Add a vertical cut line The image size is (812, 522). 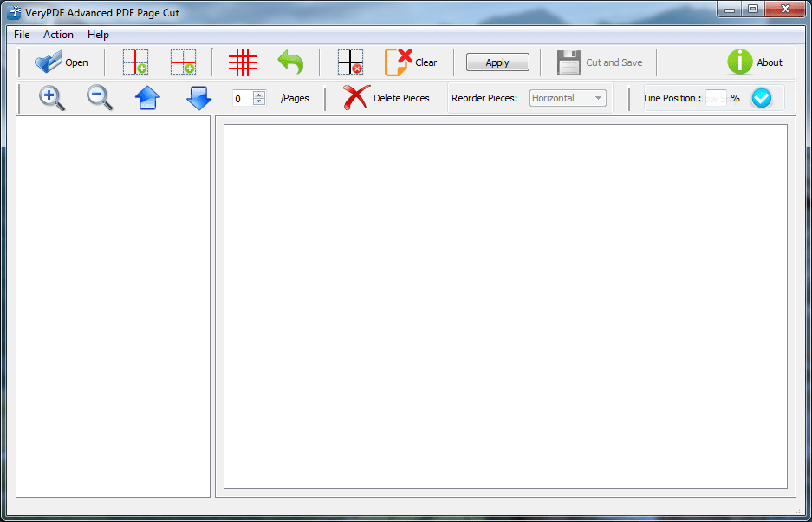pyautogui.click(x=135, y=62)
